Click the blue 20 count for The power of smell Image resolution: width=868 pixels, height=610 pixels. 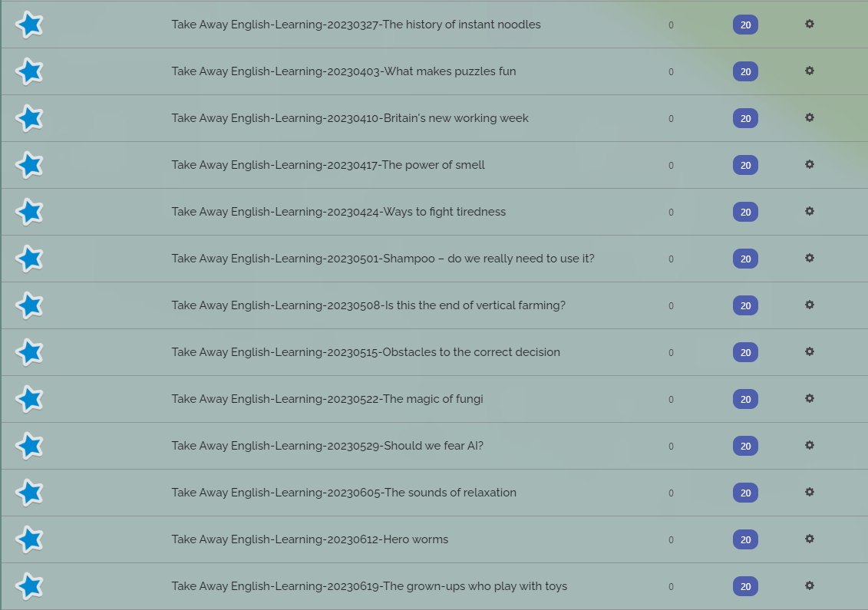(745, 165)
